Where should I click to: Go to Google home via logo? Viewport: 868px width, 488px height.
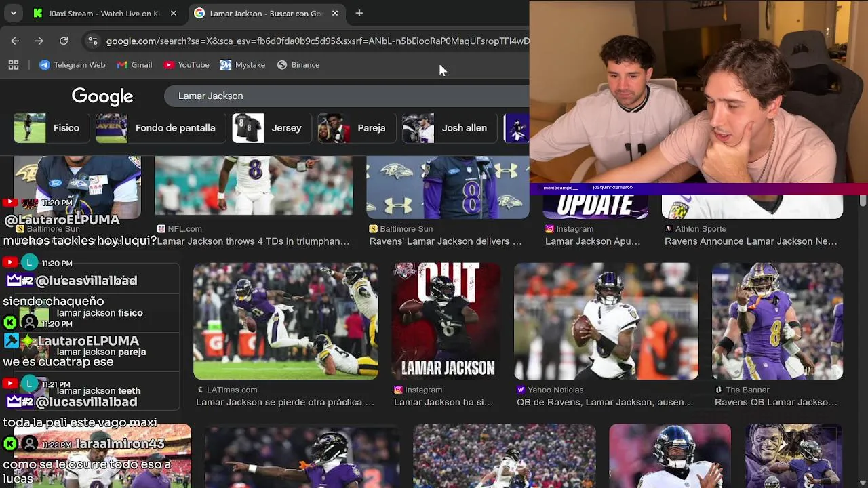pos(102,96)
